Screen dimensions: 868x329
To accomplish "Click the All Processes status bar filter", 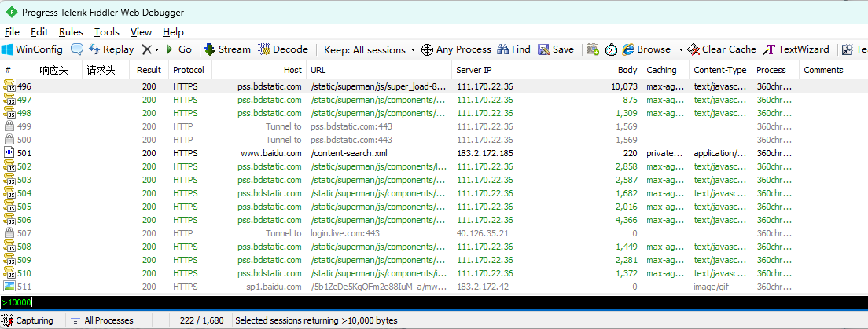I will pos(102,320).
